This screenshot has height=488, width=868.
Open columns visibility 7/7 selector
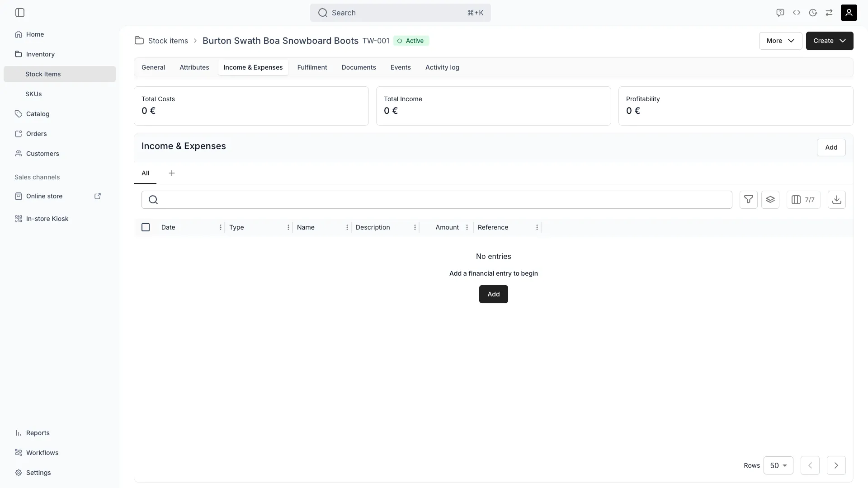pyautogui.click(x=803, y=200)
